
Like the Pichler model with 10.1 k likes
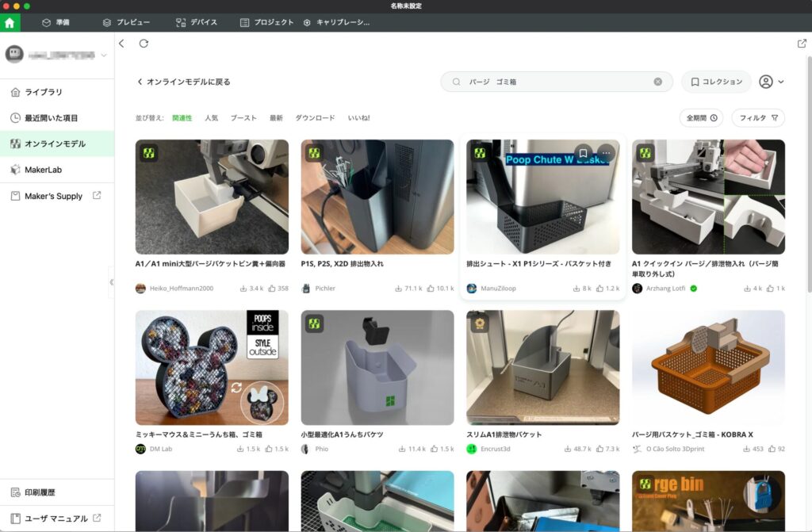pos(431,289)
